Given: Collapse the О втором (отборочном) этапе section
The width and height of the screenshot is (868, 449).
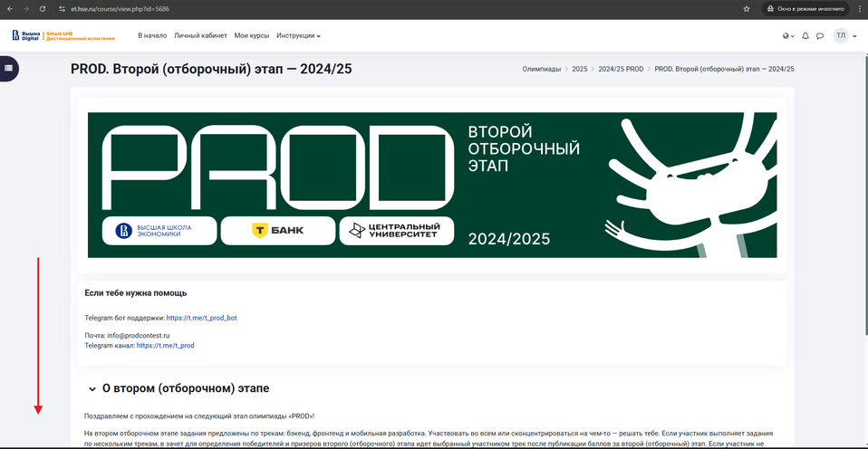Looking at the screenshot, I should (92, 389).
